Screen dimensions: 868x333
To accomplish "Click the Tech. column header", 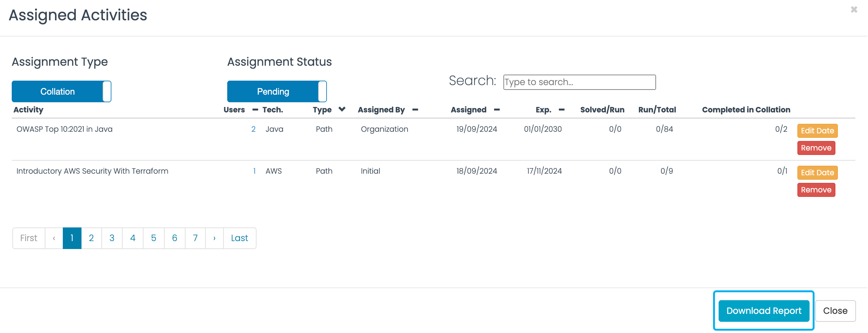I will (273, 110).
